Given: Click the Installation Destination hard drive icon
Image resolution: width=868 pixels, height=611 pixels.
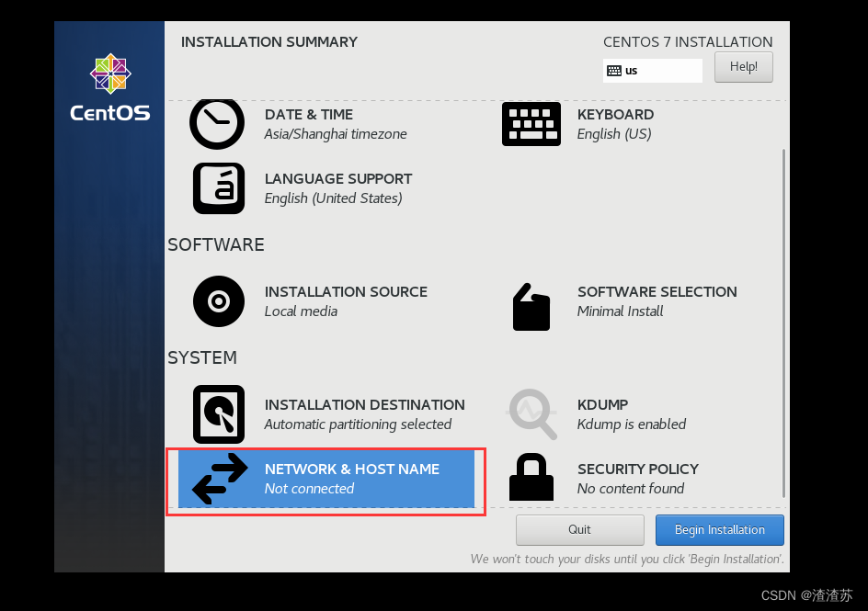Looking at the screenshot, I should click(219, 414).
